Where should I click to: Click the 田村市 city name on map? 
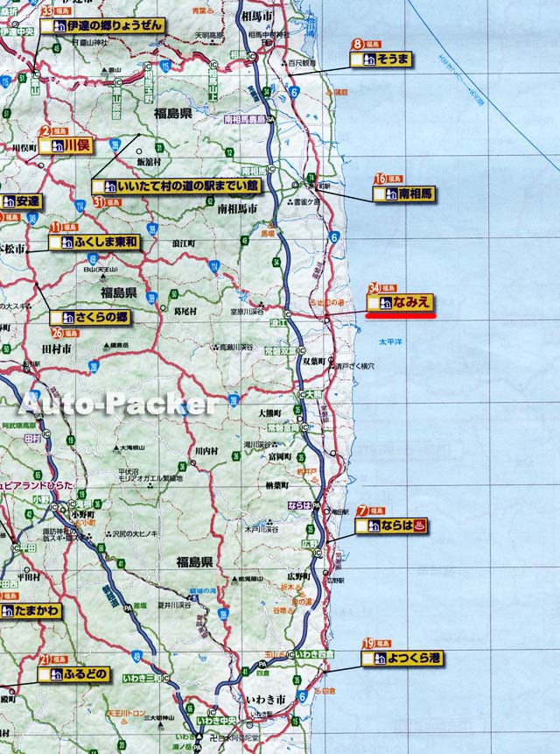[x=54, y=348]
